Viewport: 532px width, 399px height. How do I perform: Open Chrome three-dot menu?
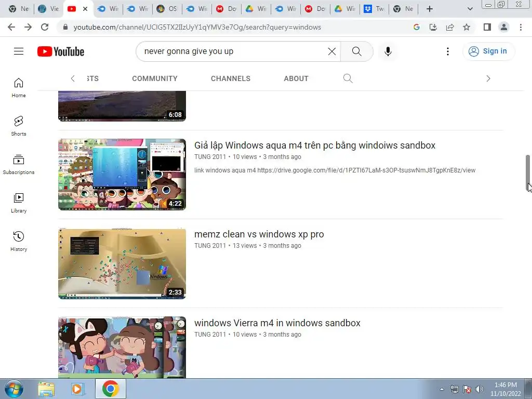pos(521,27)
